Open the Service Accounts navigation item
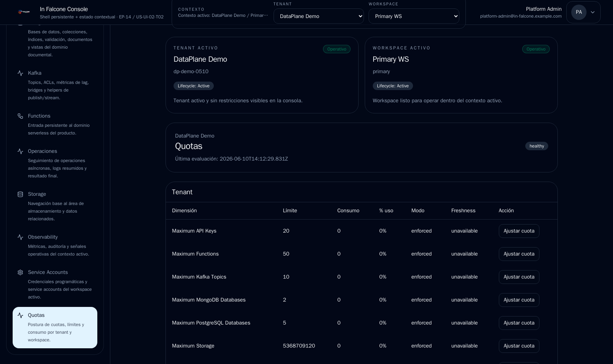 pyautogui.click(x=55, y=284)
